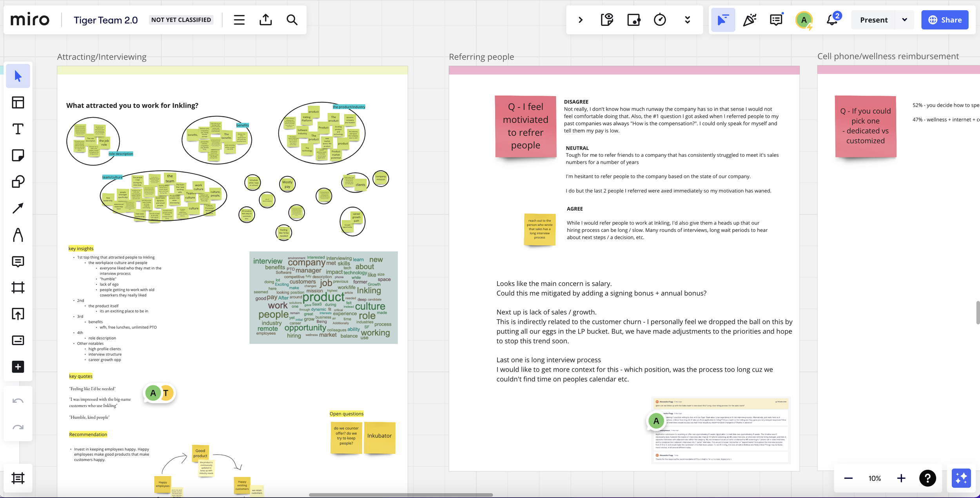Select the Frame tool
This screenshot has width=980, height=498.
point(18,287)
